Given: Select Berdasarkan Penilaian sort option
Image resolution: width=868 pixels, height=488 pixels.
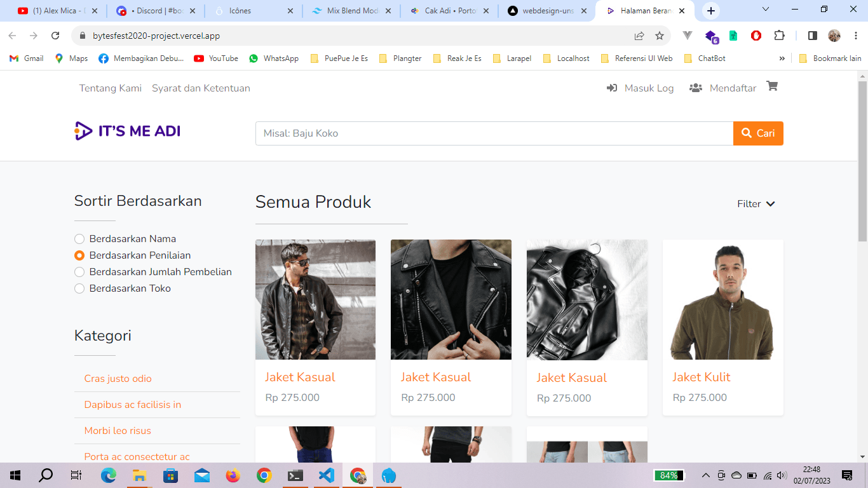Looking at the screenshot, I should click(133, 255).
